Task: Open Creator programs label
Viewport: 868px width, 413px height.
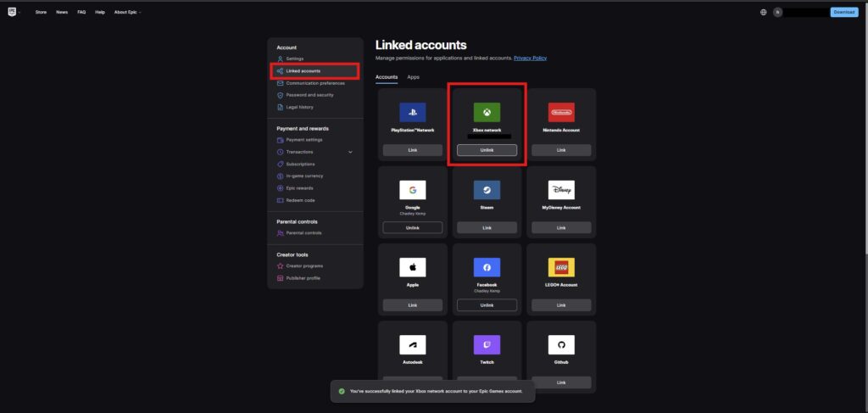Action: coord(304,266)
